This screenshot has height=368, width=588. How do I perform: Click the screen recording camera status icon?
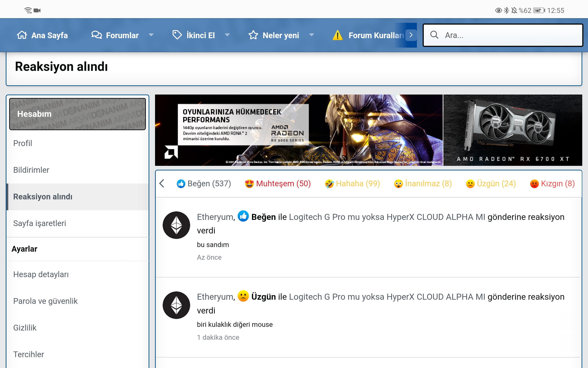(37, 11)
